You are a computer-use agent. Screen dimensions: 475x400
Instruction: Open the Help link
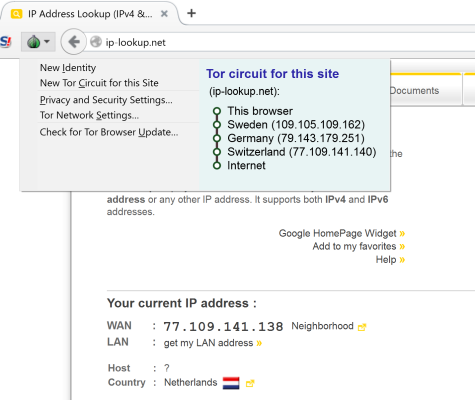[386, 259]
